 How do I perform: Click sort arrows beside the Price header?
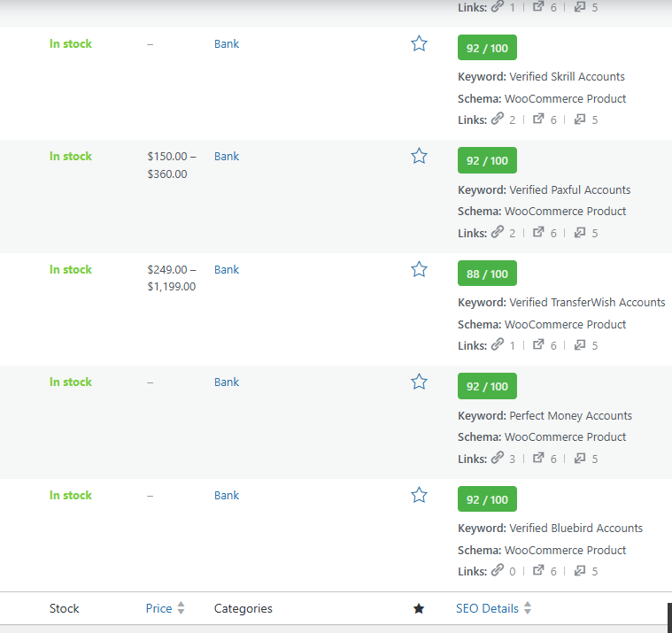181,608
